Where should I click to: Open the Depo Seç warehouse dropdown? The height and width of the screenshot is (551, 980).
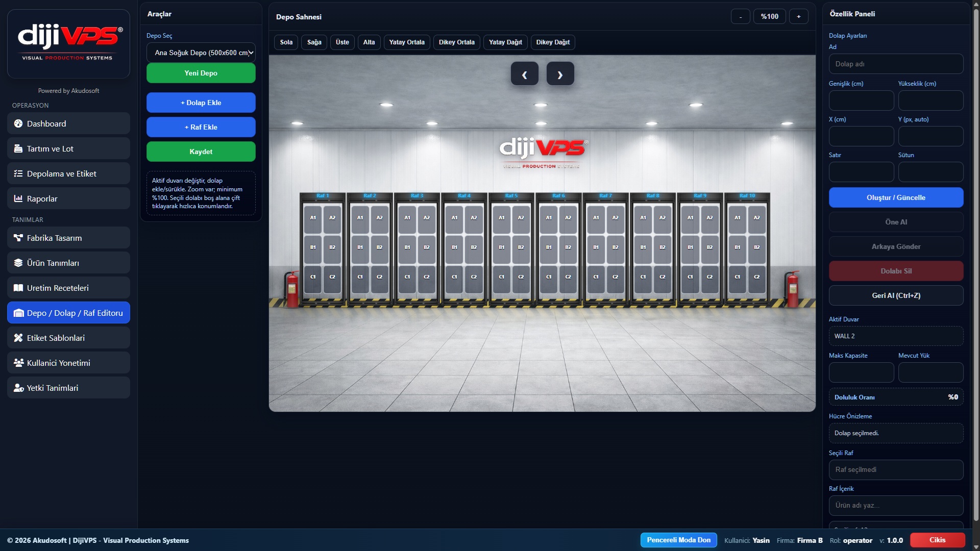point(201,53)
